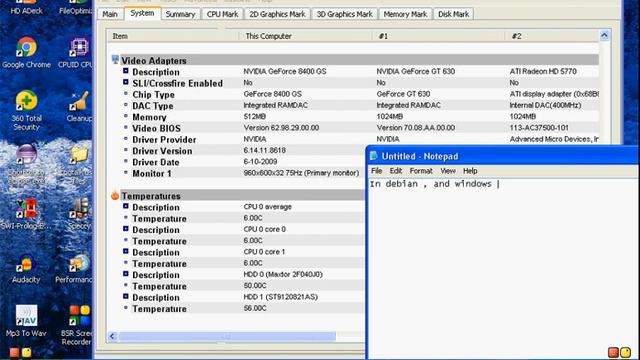Open BSR Screen Recorder desktop icon
The width and height of the screenshot is (640, 360).
click(77, 325)
